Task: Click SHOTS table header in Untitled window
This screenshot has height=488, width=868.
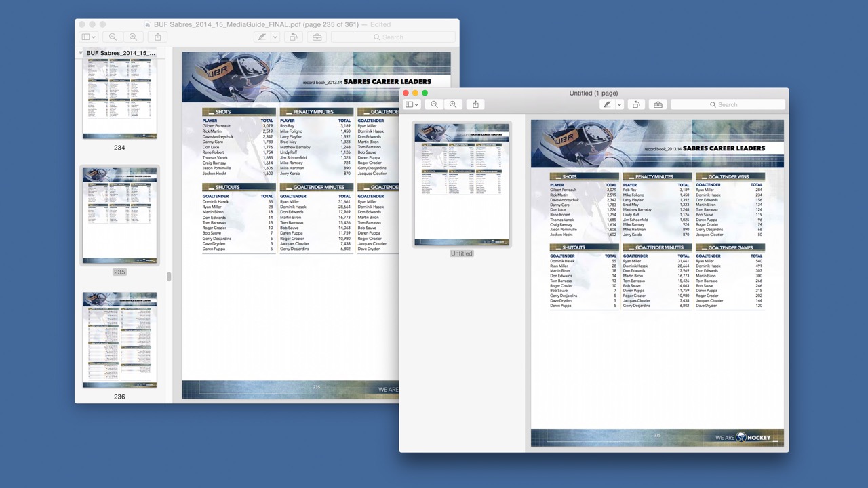Action: point(583,177)
